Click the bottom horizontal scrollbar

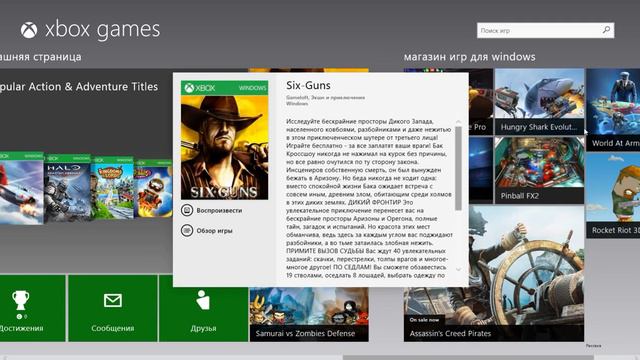point(468,358)
